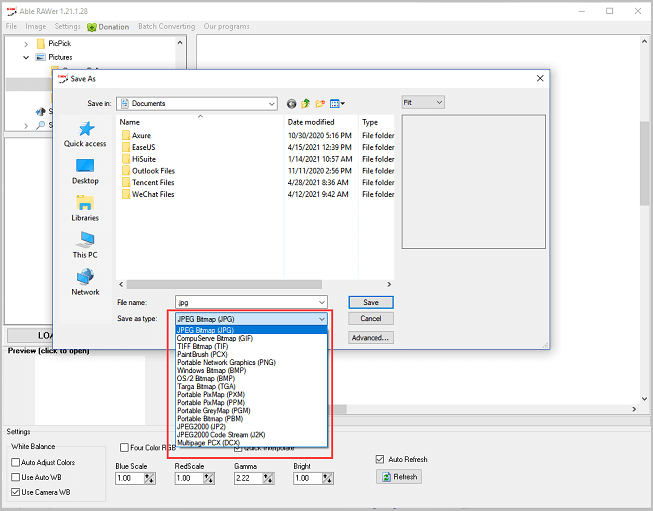Select This PC in the sidebar

pos(85,245)
